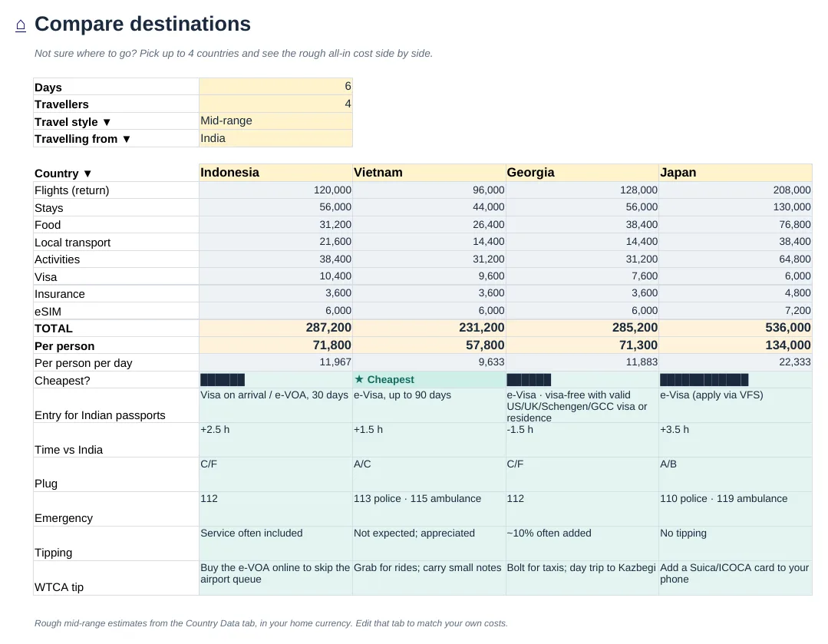
Task: Select the Travellers label cell
Action: point(116,104)
